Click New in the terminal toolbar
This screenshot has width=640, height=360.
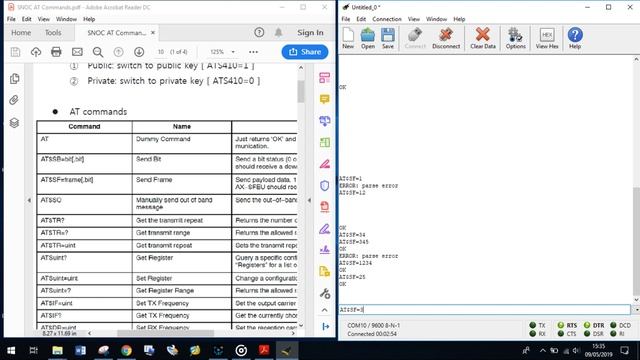coord(348,38)
